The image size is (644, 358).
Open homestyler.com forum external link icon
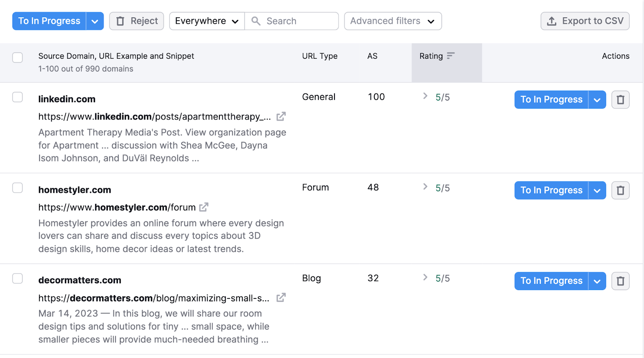pos(204,207)
